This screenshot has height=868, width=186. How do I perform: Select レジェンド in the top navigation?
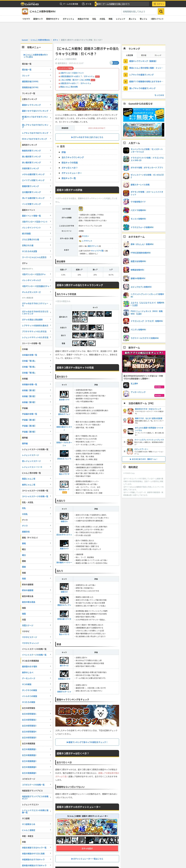[x=121, y=19]
